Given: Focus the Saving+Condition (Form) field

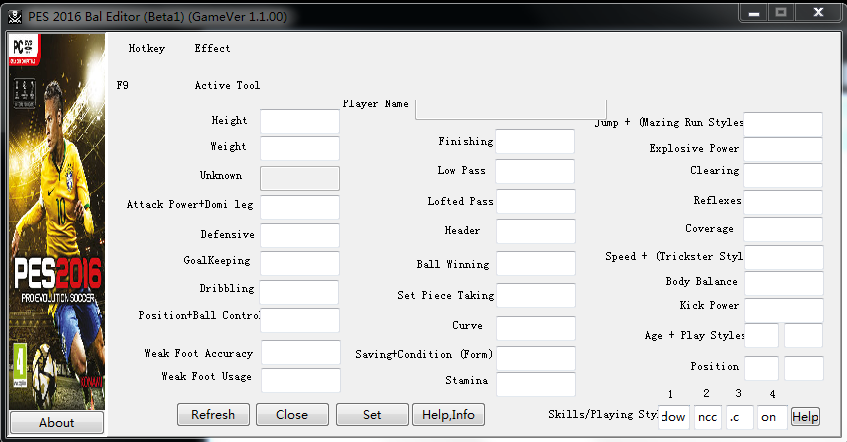Looking at the screenshot, I should [x=536, y=358].
